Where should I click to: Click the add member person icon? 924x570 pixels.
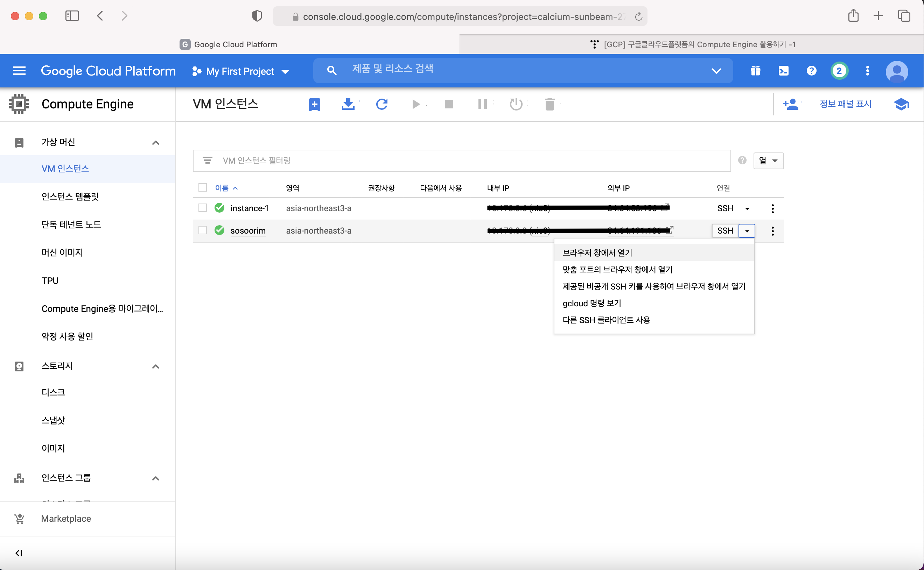click(790, 104)
